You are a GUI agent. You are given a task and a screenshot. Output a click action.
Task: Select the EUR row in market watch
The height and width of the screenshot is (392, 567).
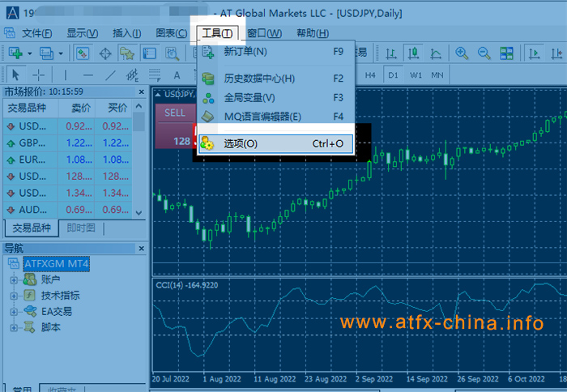coord(67,160)
